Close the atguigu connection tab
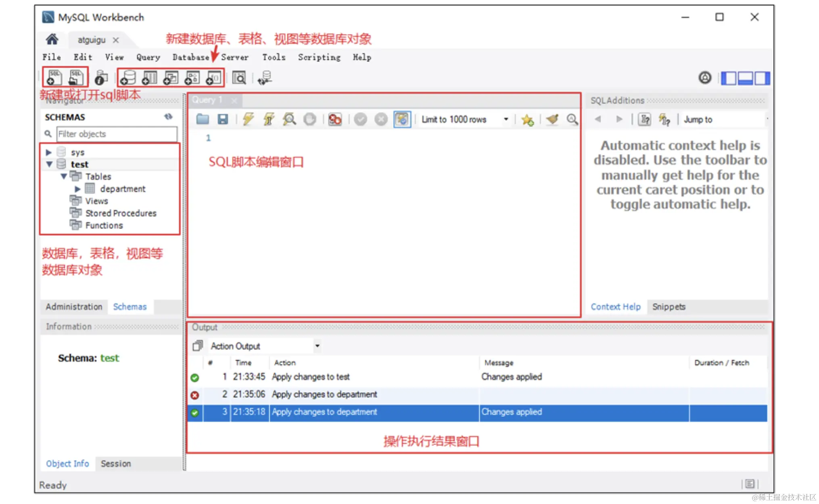Viewport: 819px width, 504px height. [116, 40]
